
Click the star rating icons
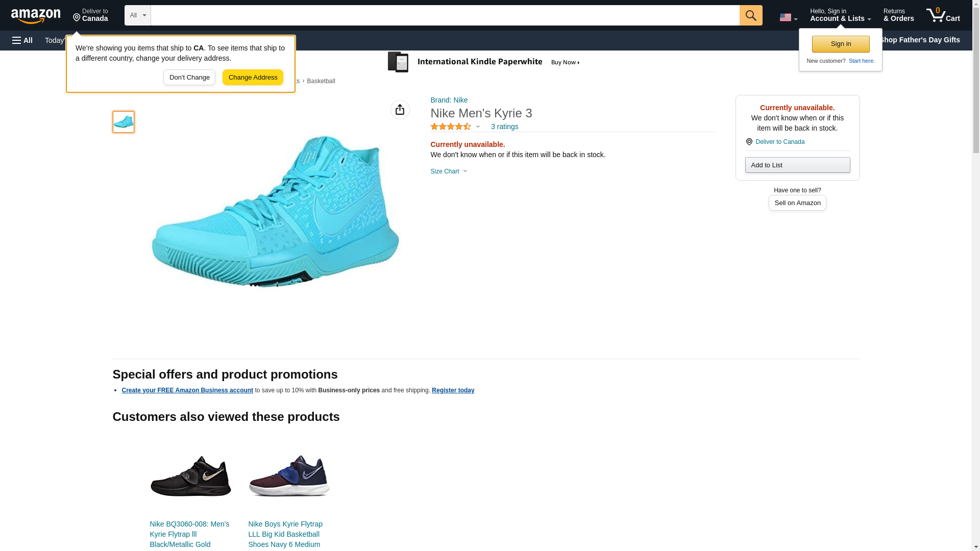(x=451, y=127)
